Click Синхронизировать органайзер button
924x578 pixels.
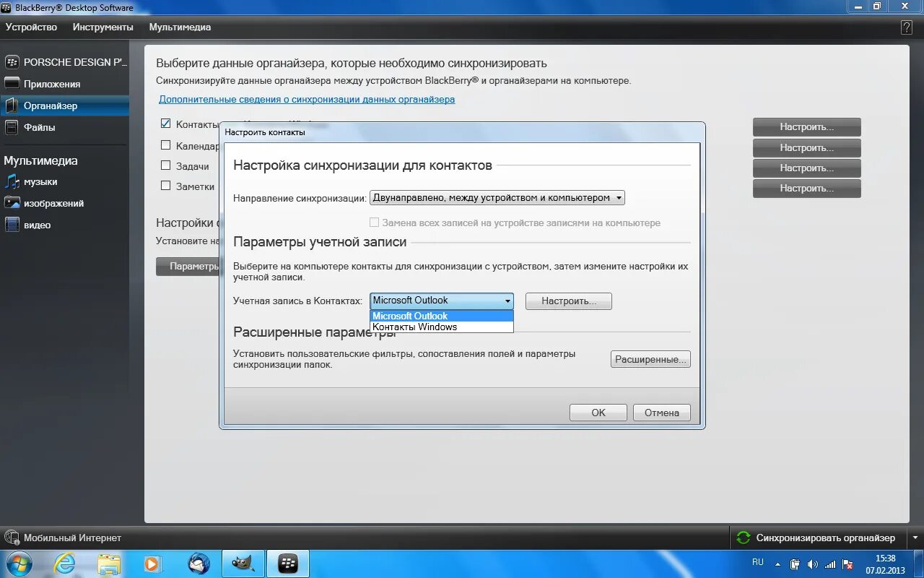[827, 538]
